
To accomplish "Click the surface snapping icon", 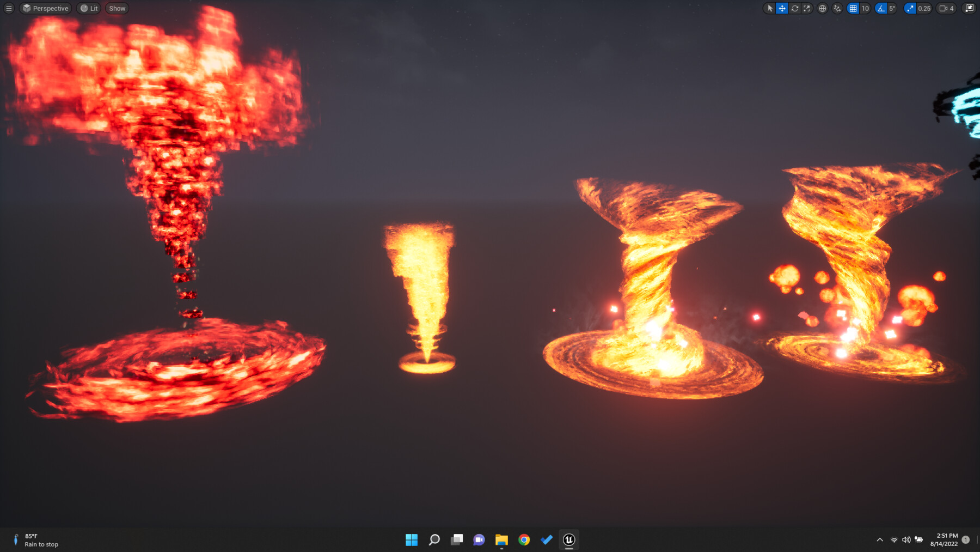I will [x=837, y=8].
